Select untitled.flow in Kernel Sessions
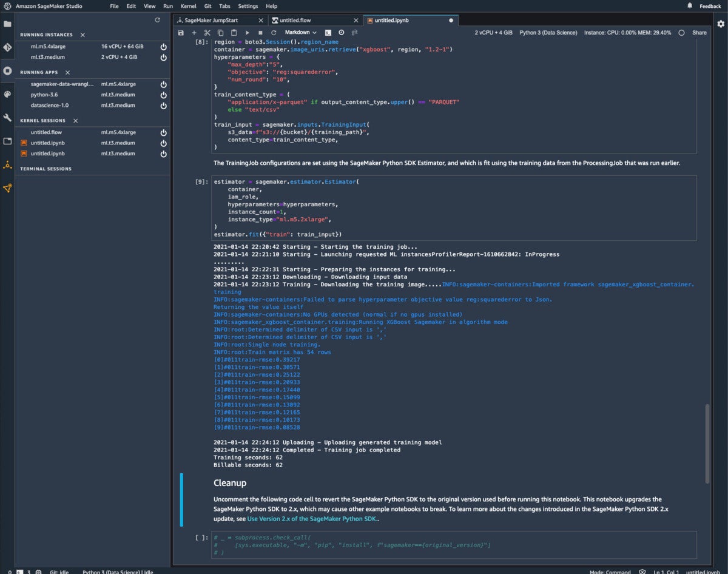Screen dimensions: 728x574 tap(46, 132)
